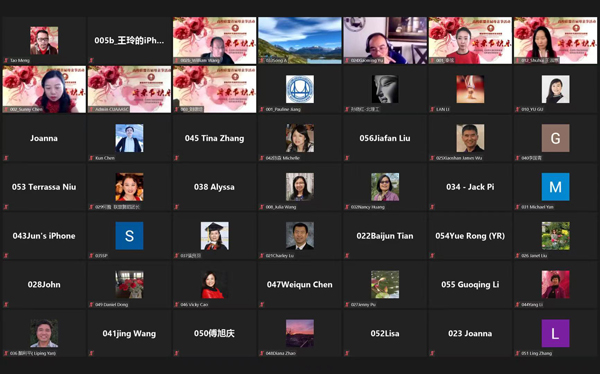The width and height of the screenshot is (600, 374).
Task: Click muted mic icon on 022Baijun Tian tile
Action: click(x=347, y=255)
